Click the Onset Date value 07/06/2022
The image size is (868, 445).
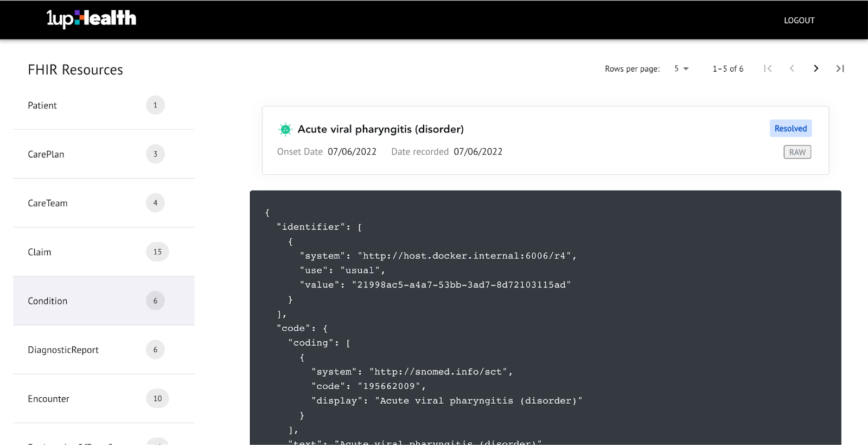352,152
